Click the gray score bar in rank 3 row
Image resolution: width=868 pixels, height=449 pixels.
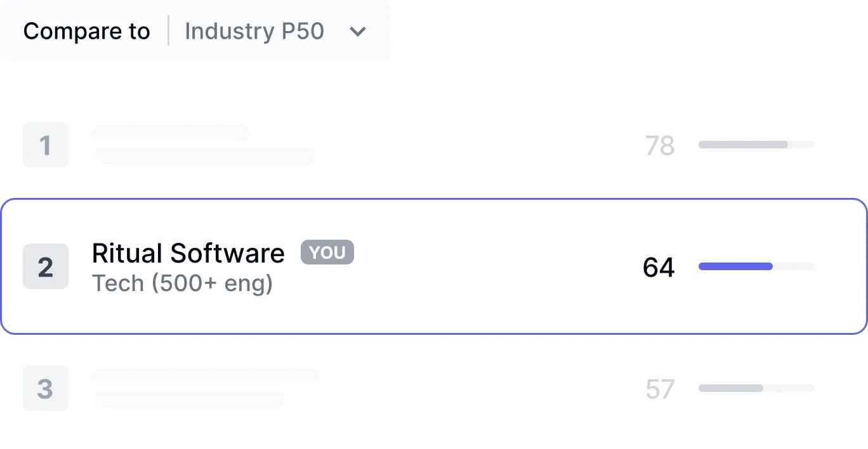pyautogui.click(x=731, y=388)
